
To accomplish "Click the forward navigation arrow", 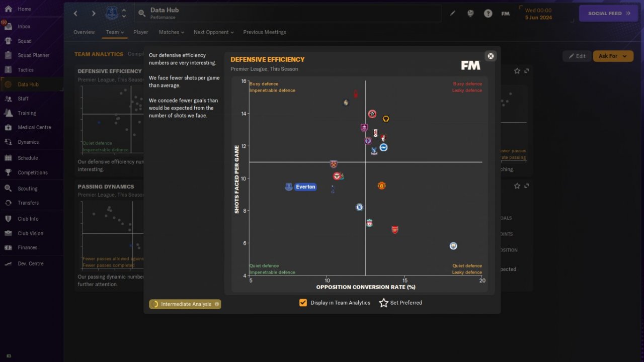I will [x=93, y=14].
